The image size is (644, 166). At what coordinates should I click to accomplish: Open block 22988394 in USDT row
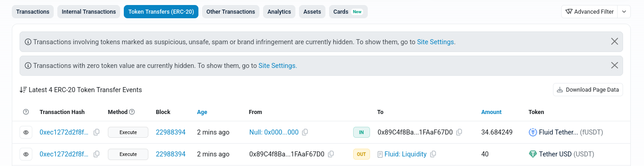[171, 154]
